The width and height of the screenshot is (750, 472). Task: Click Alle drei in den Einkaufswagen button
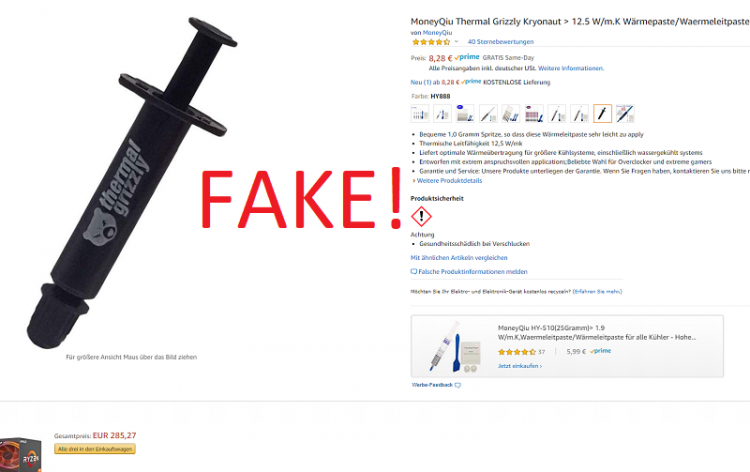(95, 449)
